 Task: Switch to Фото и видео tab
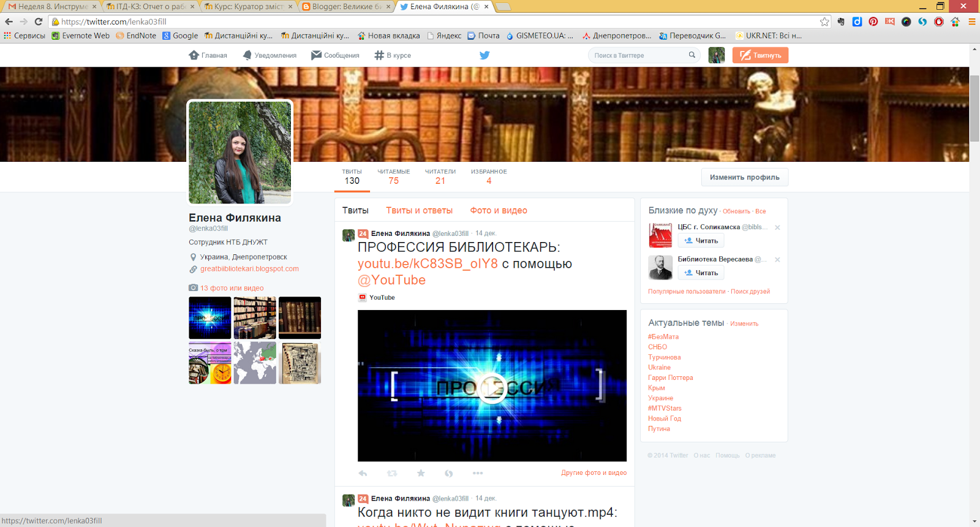499,210
